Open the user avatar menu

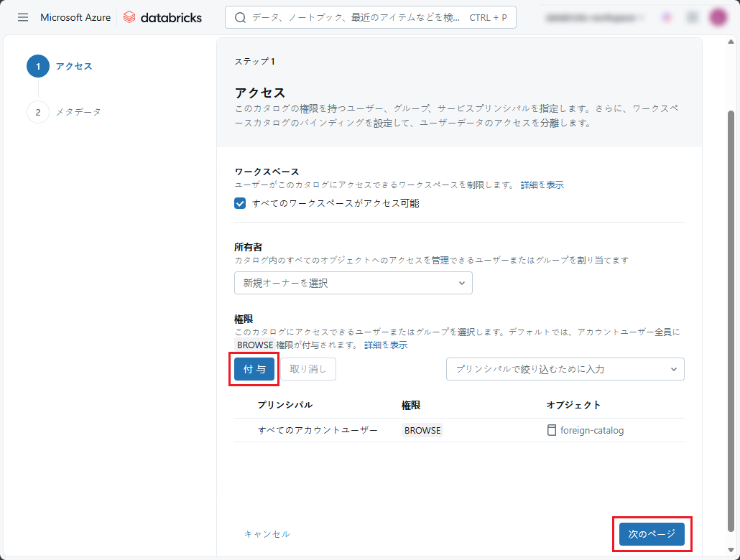[718, 17]
